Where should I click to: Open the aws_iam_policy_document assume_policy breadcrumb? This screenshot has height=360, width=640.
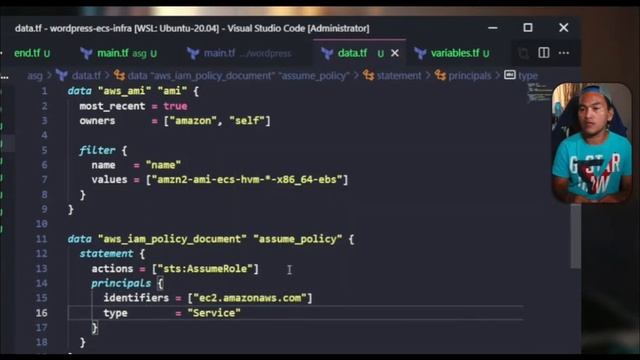(238, 76)
